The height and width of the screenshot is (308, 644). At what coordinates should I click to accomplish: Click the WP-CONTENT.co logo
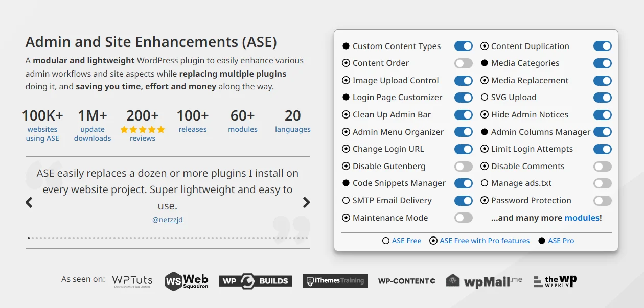407,281
